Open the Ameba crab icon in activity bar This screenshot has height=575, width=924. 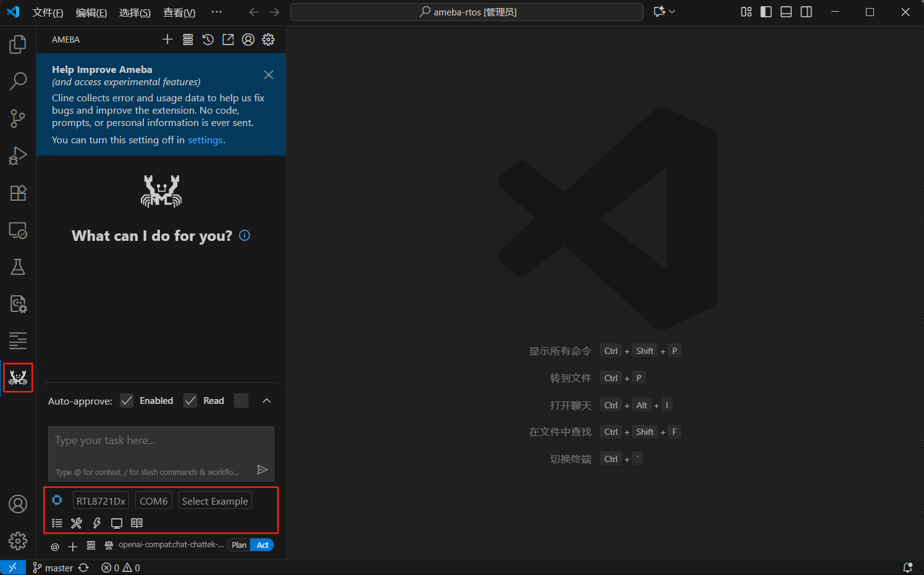tap(18, 377)
